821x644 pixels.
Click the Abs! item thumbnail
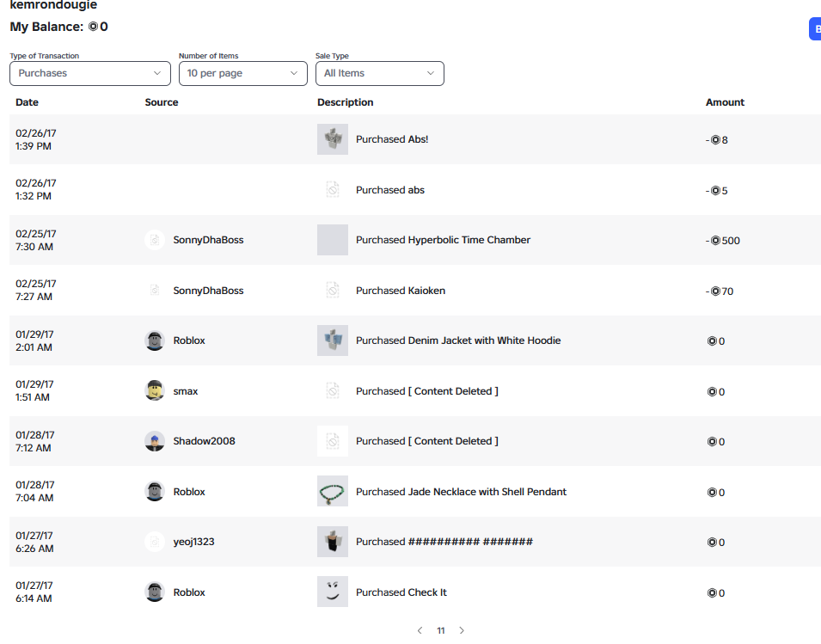coord(333,139)
